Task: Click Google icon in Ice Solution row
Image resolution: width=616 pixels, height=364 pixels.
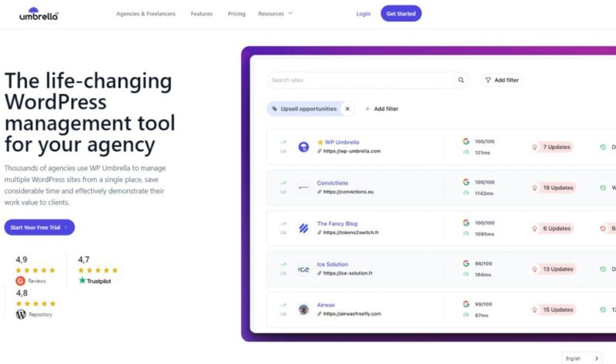Action: click(x=466, y=263)
